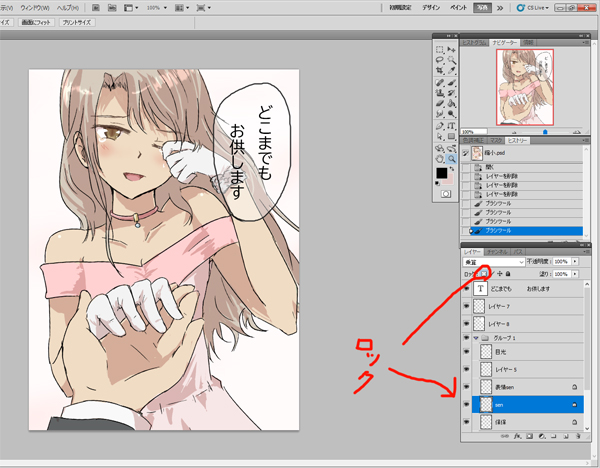Image resolution: width=600 pixels, height=468 pixels.
Task: Select the Path Selection tool
Action: 440,136
